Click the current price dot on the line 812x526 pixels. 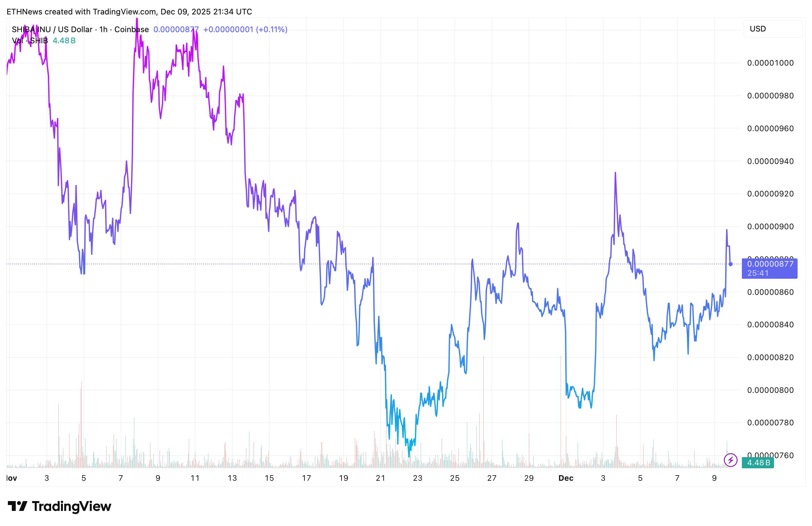click(731, 264)
